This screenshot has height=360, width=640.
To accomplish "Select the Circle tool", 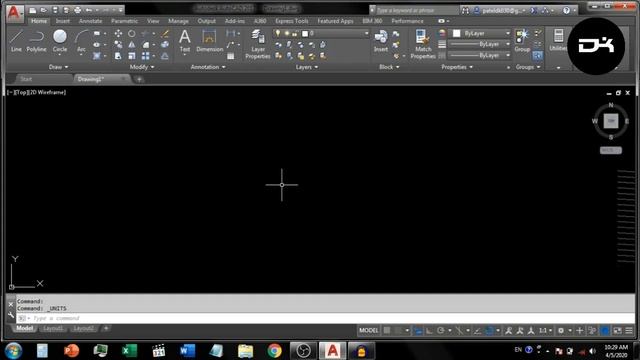I will coord(60,41).
